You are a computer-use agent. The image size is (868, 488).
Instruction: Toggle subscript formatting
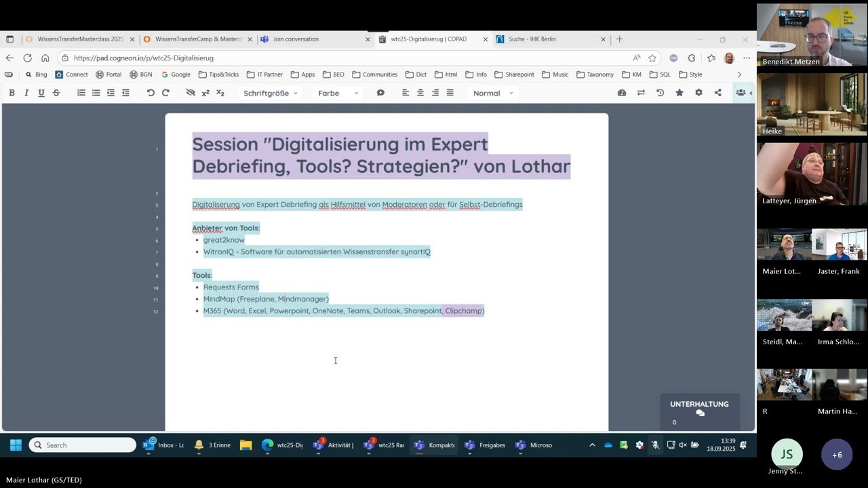pos(220,93)
